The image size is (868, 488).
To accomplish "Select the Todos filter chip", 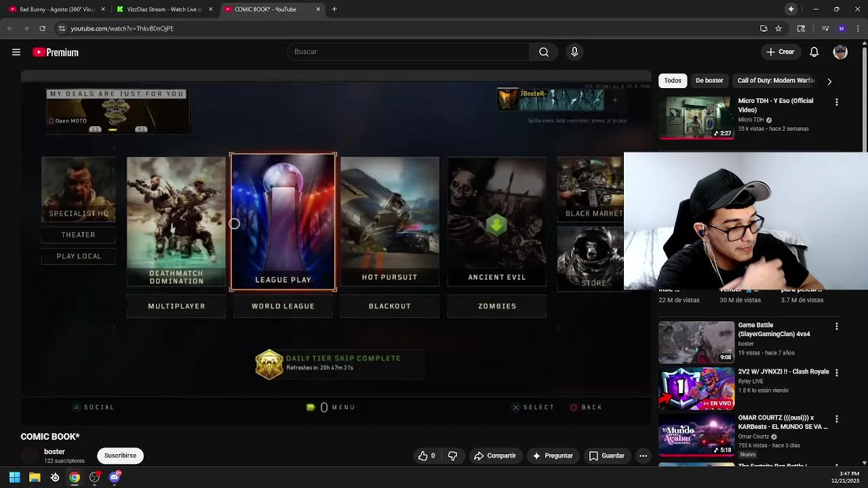I will (673, 81).
